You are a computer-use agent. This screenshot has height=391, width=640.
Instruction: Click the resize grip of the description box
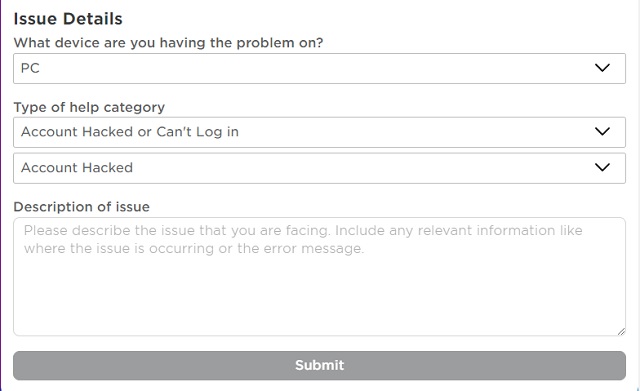621,331
